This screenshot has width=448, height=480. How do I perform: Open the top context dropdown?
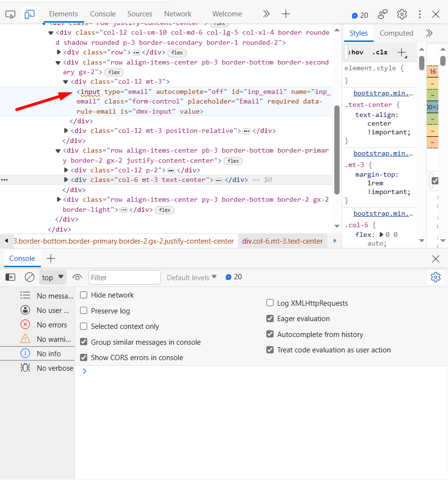pos(53,277)
